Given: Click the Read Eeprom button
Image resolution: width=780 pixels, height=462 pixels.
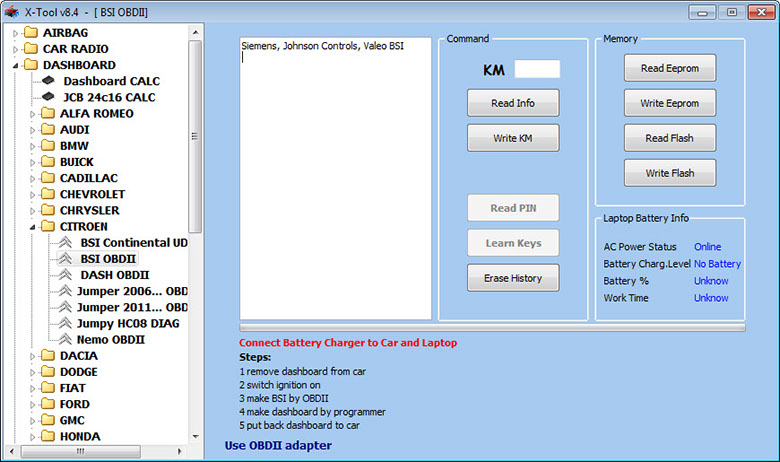Looking at the screenshot, I should pyautogui.click(x=670, y=68).
